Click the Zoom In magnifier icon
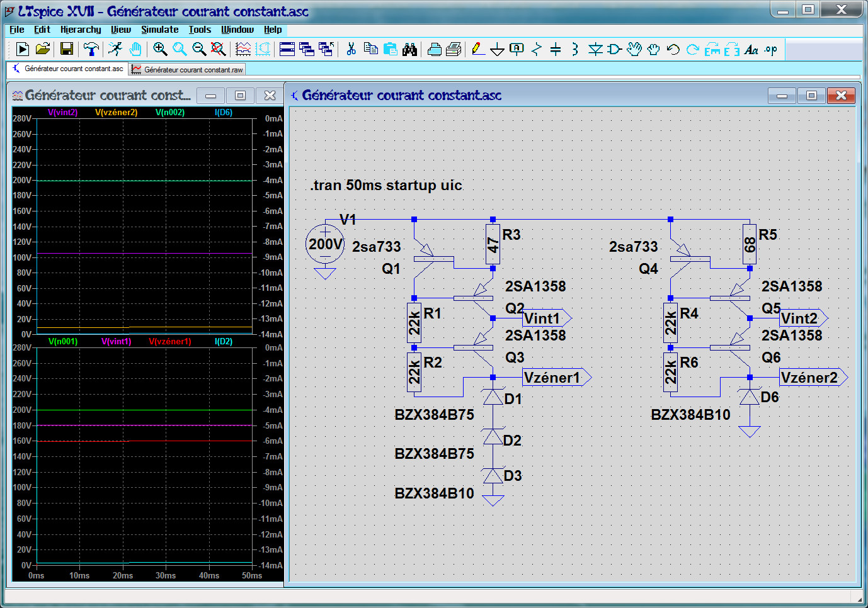 click(x=160, y=49)
